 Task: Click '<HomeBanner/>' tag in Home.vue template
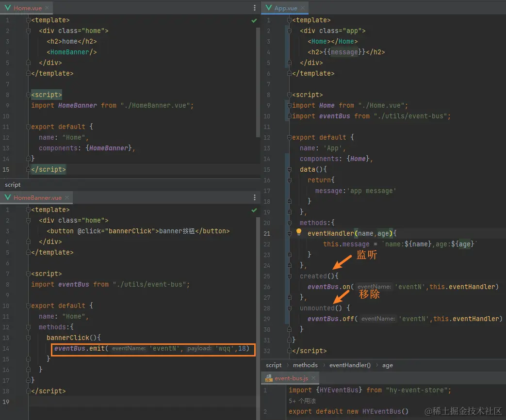pyautogui.click(x=72, y=52)
